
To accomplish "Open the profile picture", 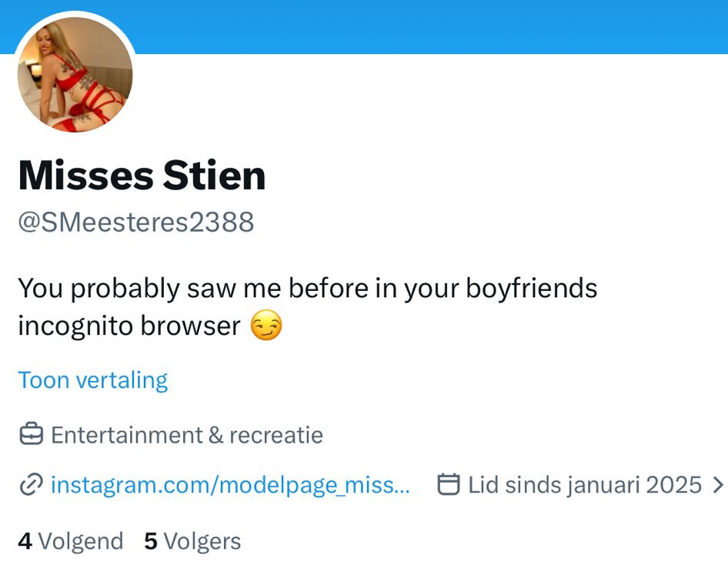I will point(75,75).
